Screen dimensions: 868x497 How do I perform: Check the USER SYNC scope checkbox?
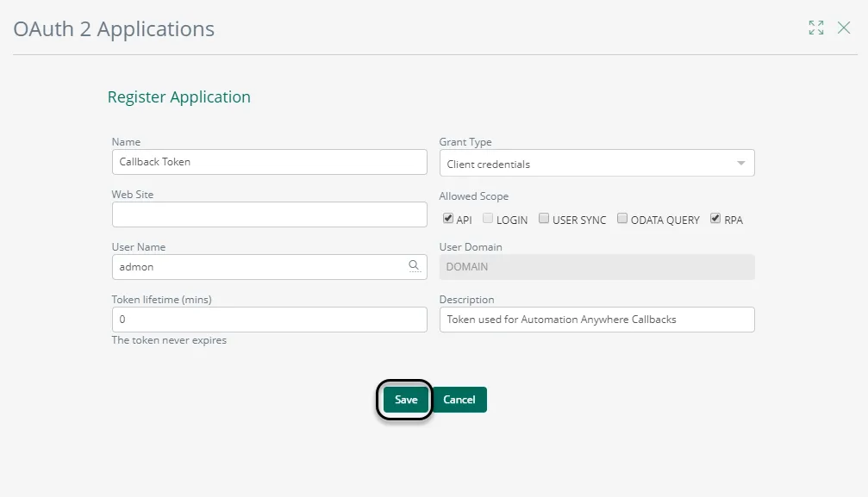coord(544,219)
